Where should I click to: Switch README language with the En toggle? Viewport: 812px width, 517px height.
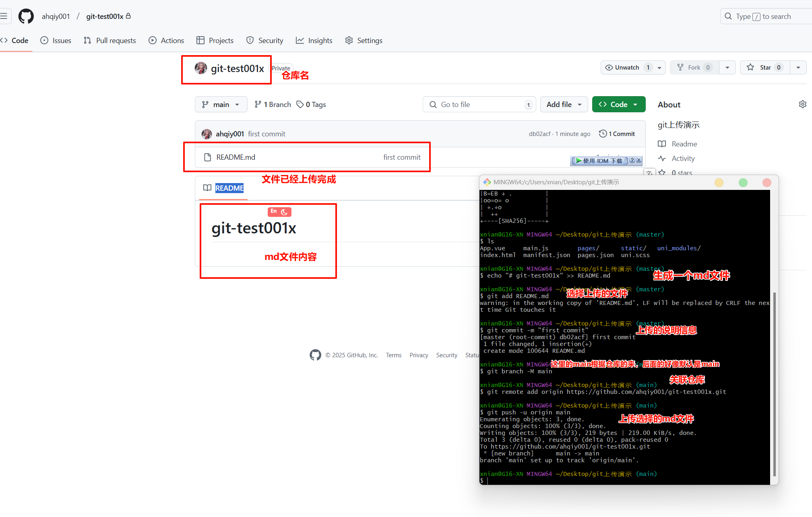(273, 211)
